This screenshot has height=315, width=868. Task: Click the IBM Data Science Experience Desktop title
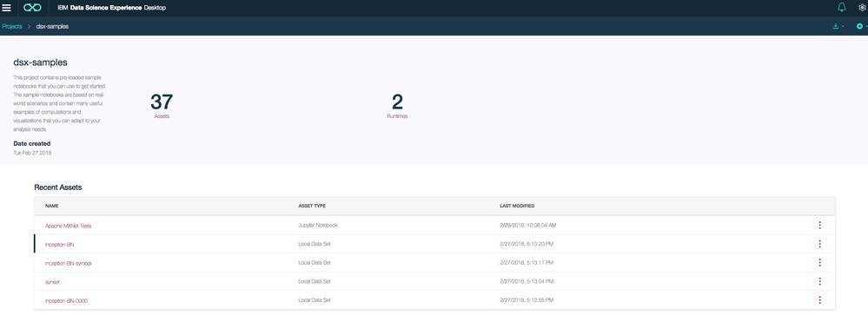[111, 8]
